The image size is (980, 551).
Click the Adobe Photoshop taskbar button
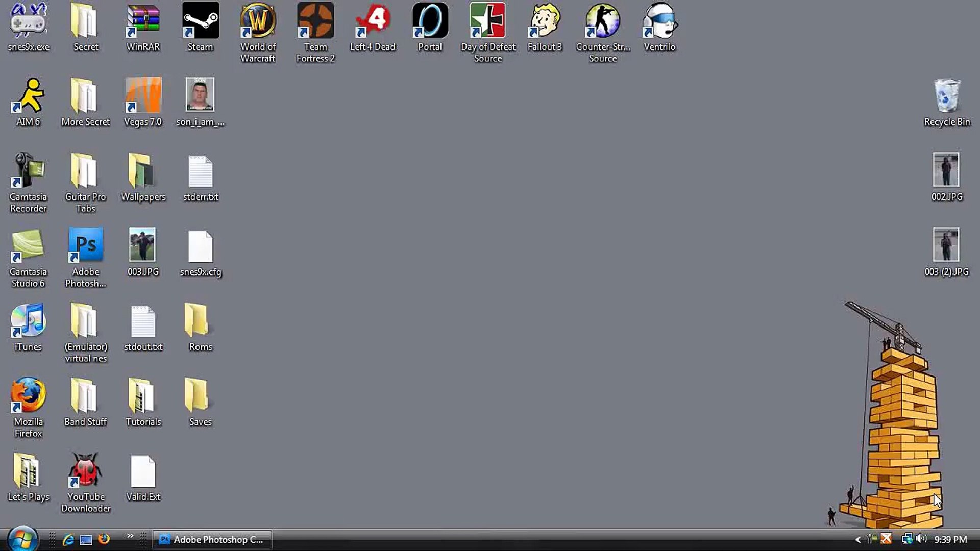click(x=212, y=539)
